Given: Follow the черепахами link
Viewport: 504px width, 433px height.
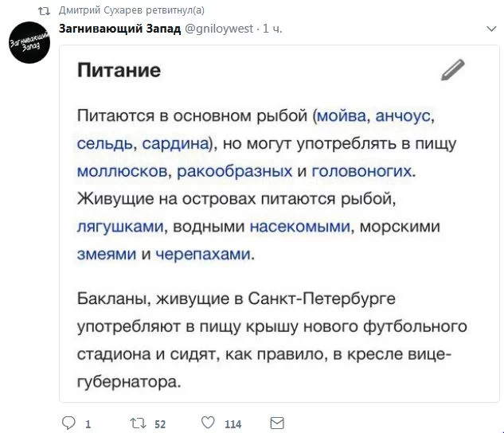Looking at the screenshot, I should pos(203,255).
